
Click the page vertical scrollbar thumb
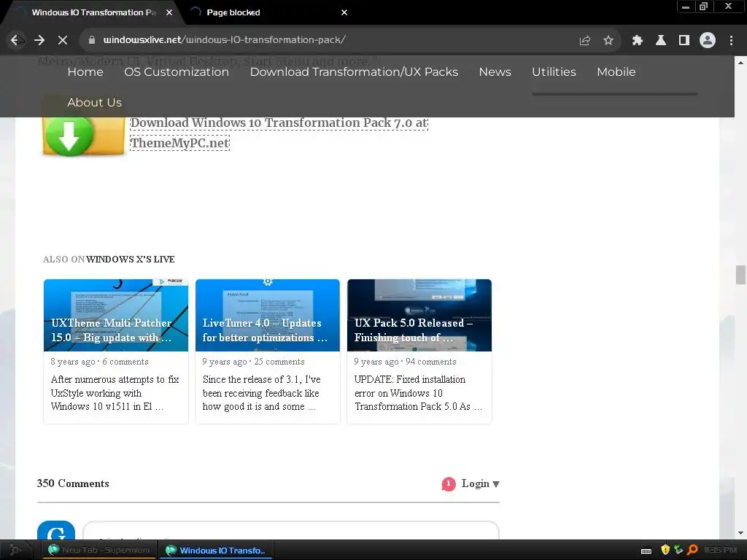(x=740, y=275)
